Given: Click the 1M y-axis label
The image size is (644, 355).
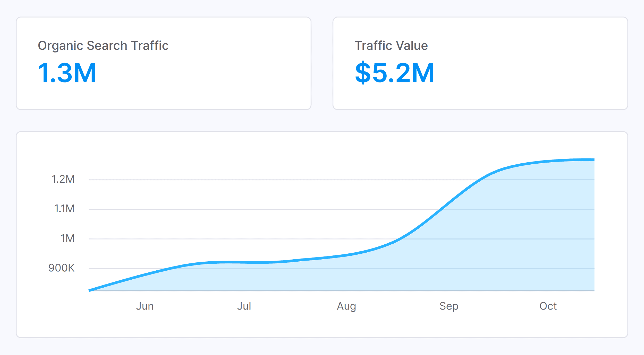Looking at the screenshot, I should pos(67,238).
